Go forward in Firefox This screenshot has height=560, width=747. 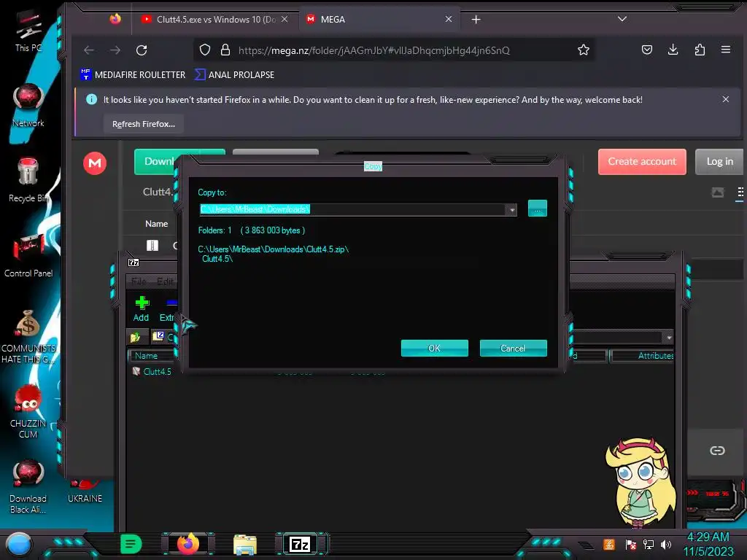[x=115, y=50]
